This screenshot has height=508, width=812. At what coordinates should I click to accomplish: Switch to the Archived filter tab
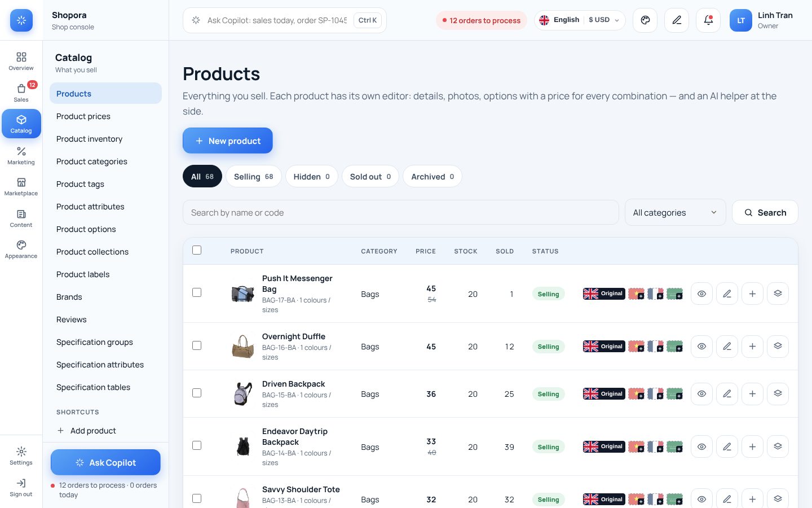click(433, 177)
